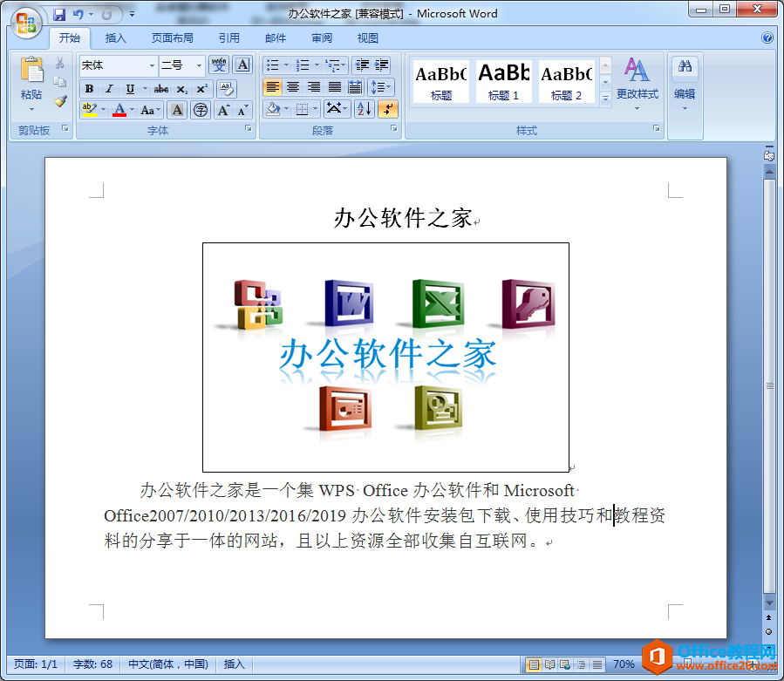Screen dimensions: 784x681
Task: Click the Format Painter brush icon
Action: coord(60,101)
